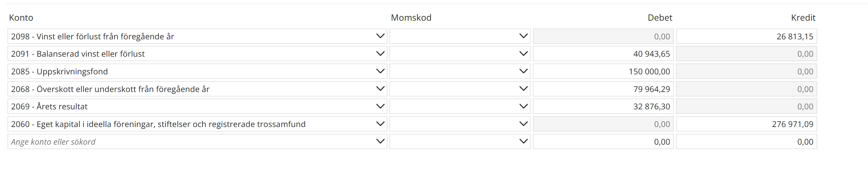Expand account chevron on 2069 Årets resultat

click(380, 106)
